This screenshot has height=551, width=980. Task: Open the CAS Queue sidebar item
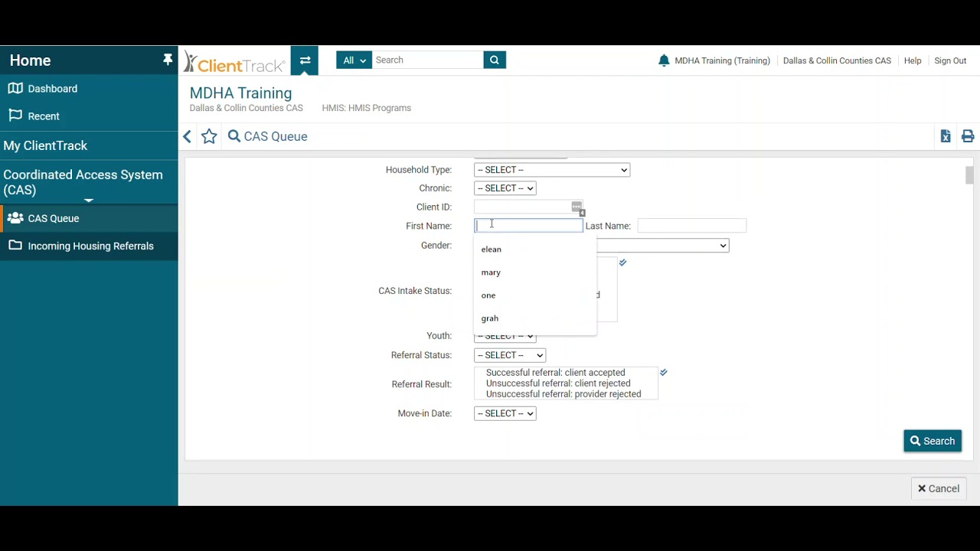pos(54,219)
